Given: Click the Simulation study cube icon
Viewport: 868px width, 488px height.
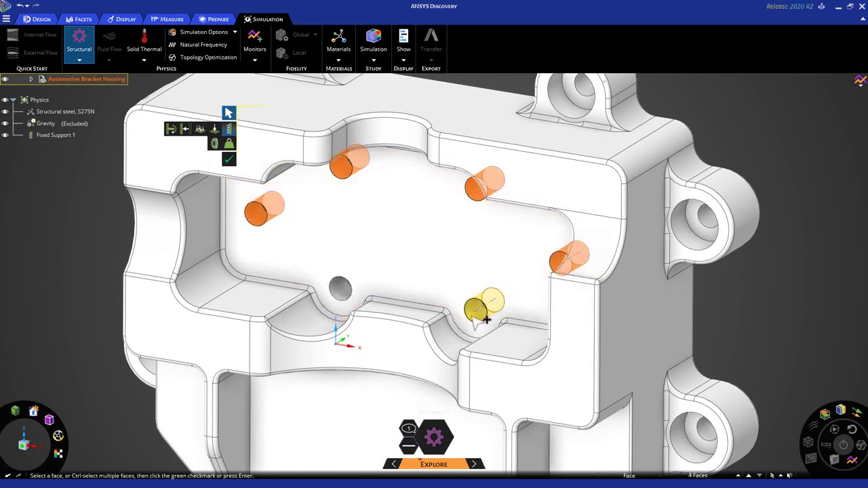Looking at the screenshot, I should pos(373,37).
